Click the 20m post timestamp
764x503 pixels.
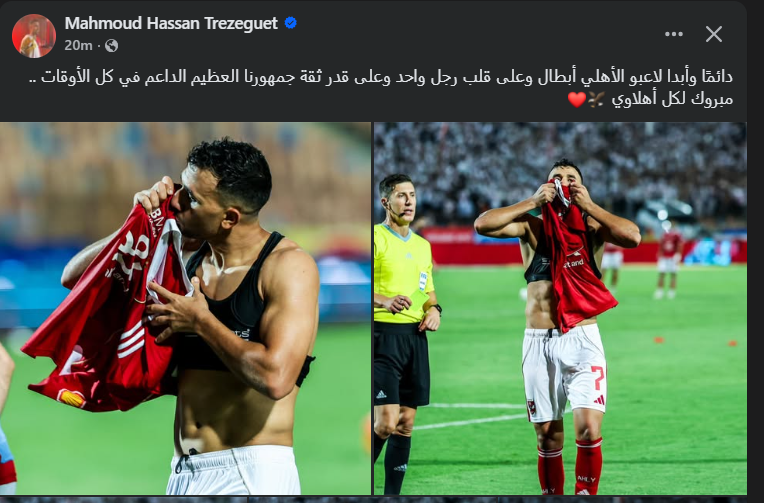[78, 45]
